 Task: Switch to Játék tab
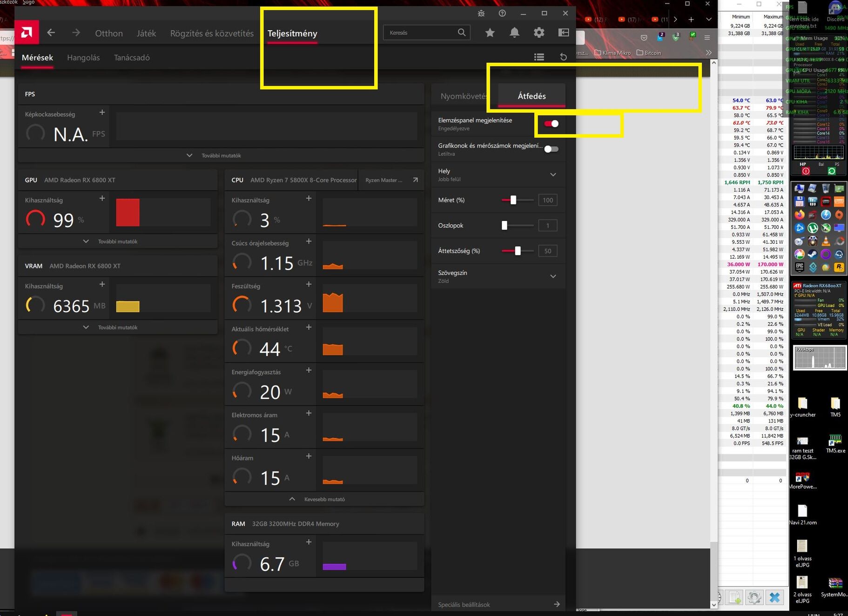click(x=146, y=33)
